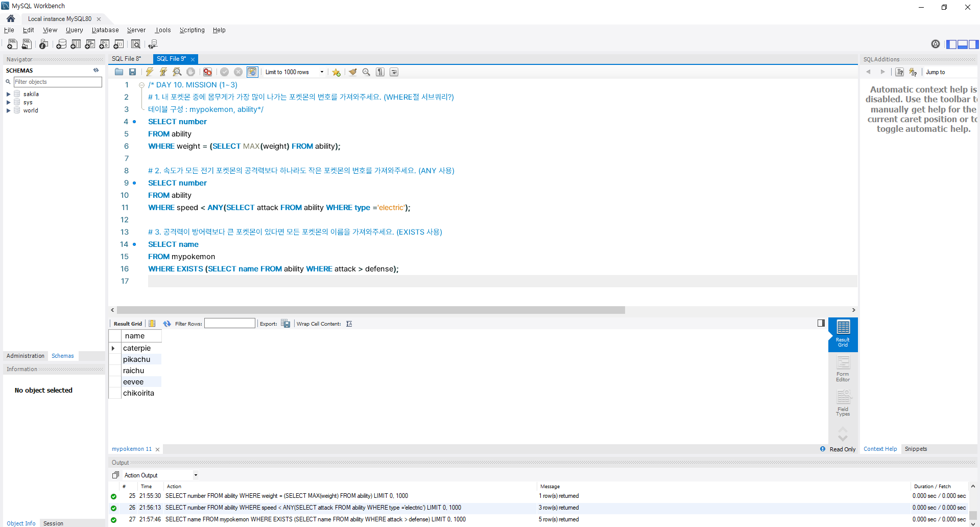Open the object inspector for selected object
980x527 pixels.
coord(44,44)
